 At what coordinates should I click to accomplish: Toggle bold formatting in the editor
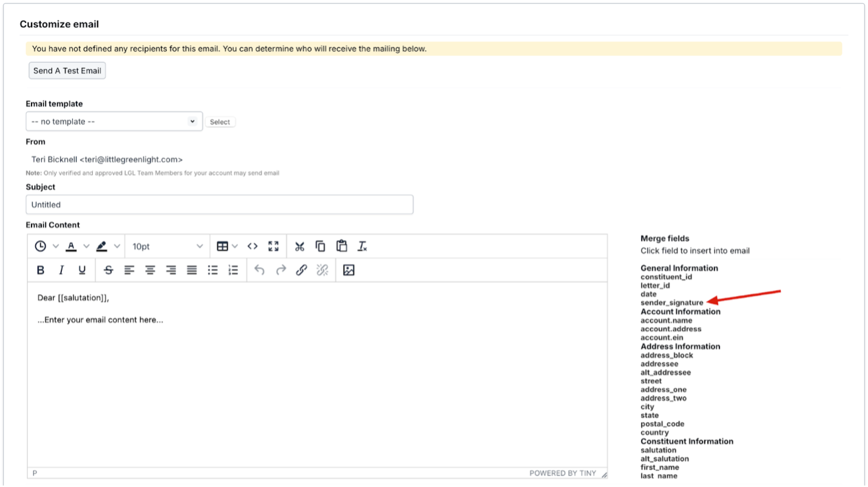coord(41,270)
